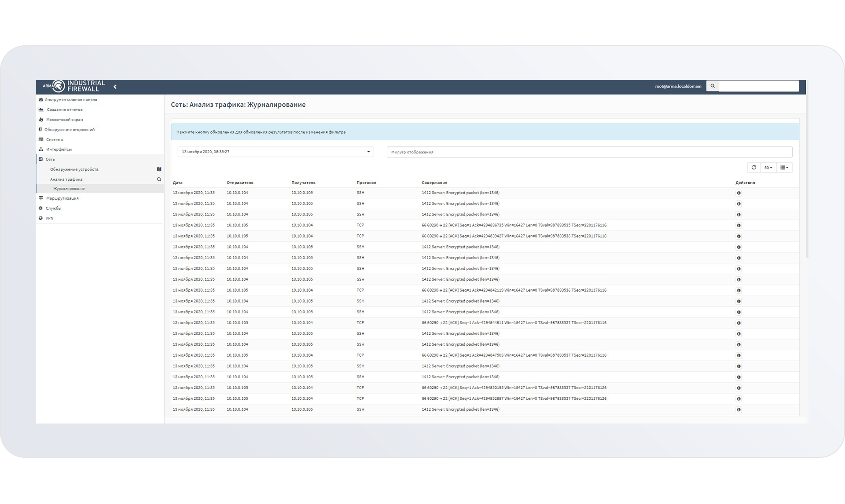Click map icon next to Обнаружение устройств

pos(159,169)
